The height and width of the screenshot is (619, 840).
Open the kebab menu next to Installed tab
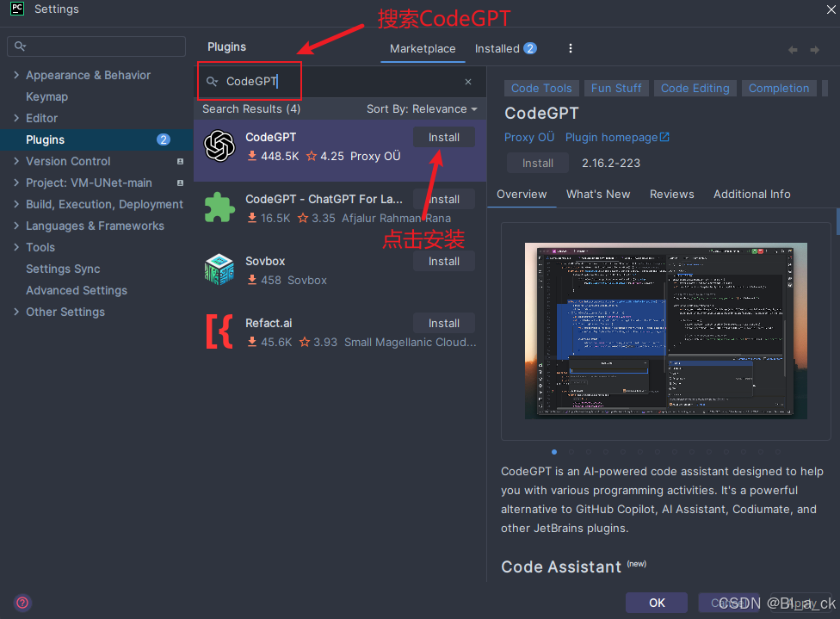pyautogui.click(x=571, y=48)
